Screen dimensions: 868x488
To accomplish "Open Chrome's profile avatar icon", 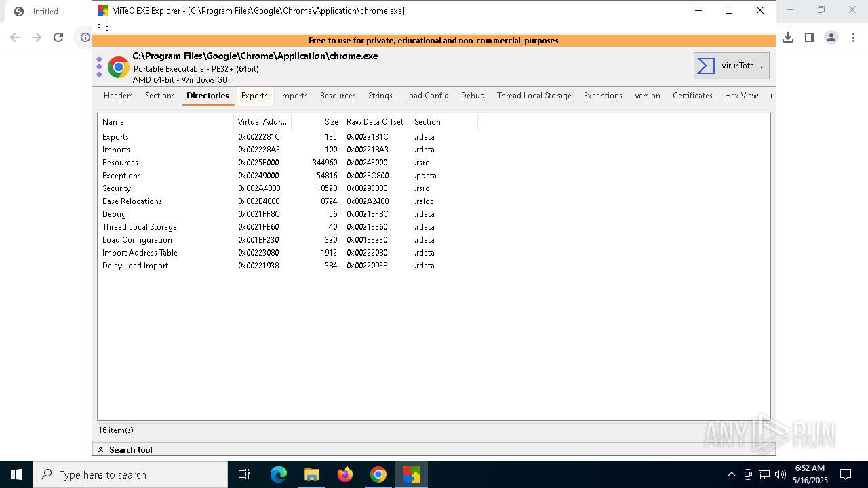I will pyautogui.click(x=831, y=37).
